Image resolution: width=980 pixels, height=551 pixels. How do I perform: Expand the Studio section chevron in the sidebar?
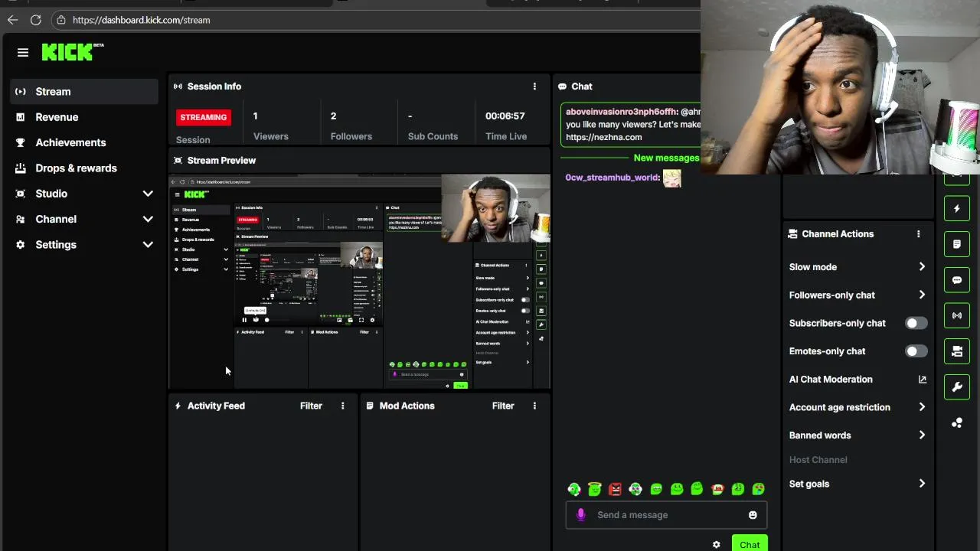(x=148, y=194)
